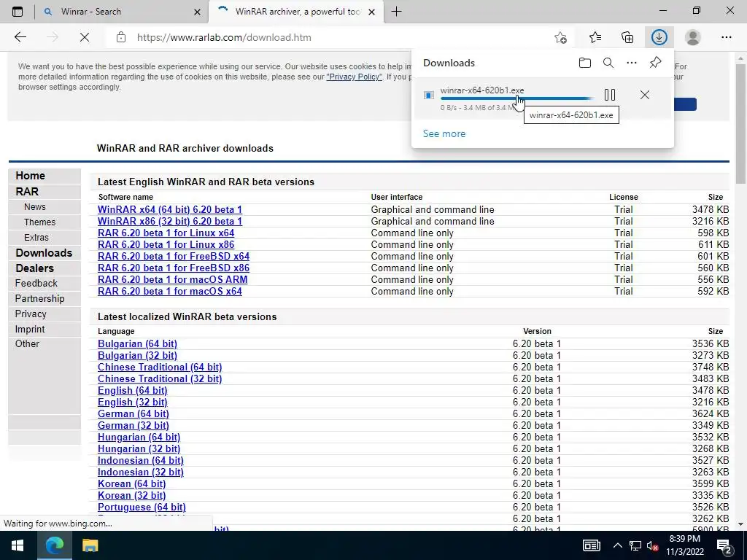The width and height of the screenshot is (747, 560).
Task: Toggle the Downloads toolbar button
Action: coord(659,37)
